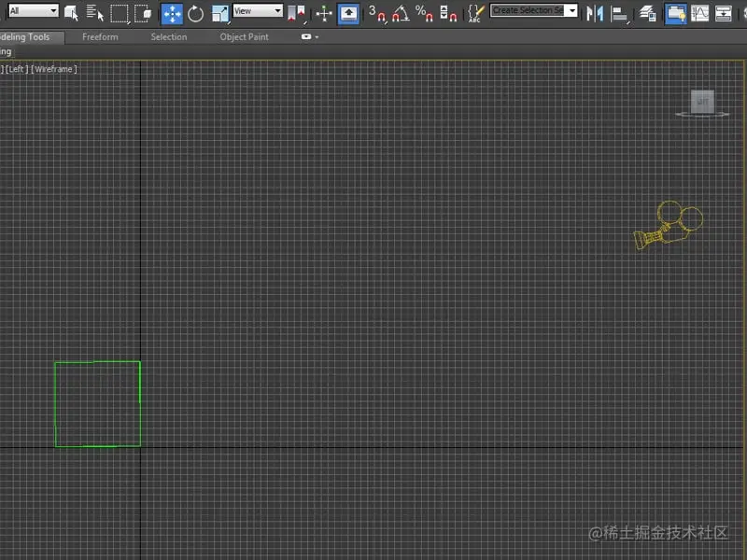Open Edit Named Selection Sets (ABC icon)
Image resolution: width=747 pixels, height=560 pixels.
(475, 13)
